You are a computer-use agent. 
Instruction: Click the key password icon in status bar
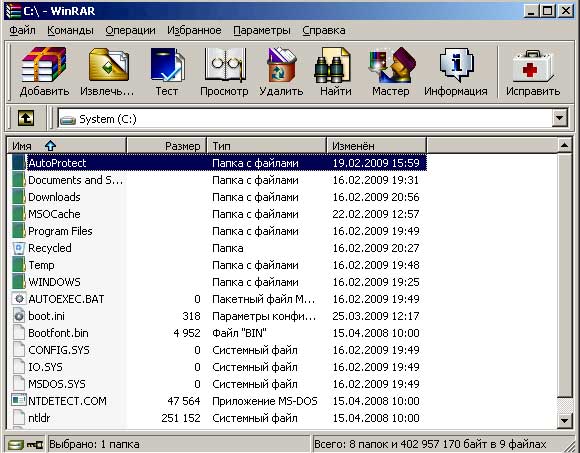35,444
